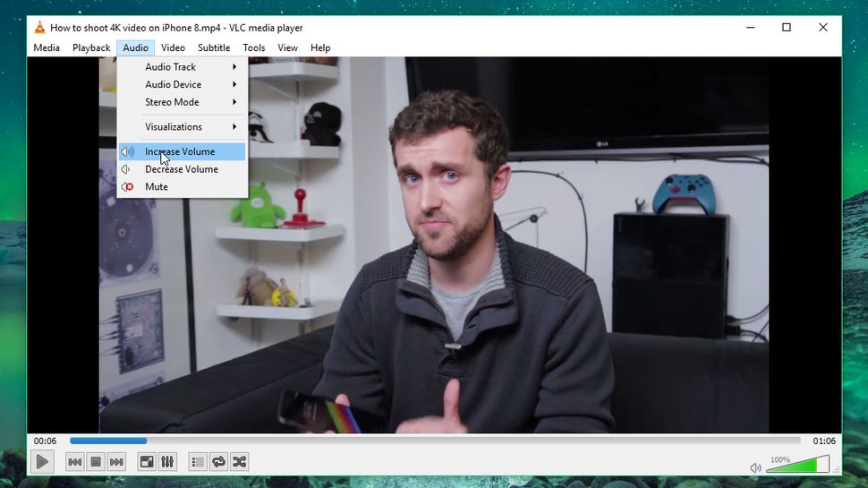Minimize the VLC window
This screenshot has width=868, height=488.
751,27
